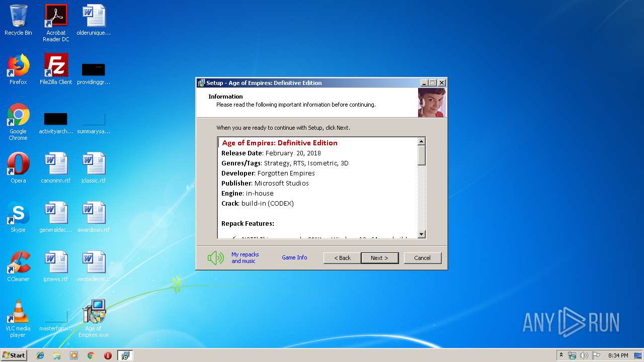Image resolution: width=644 pixels, height=362 pixels.
Task: Select the Google Chrome desktop shortcut
Action: 18,122
